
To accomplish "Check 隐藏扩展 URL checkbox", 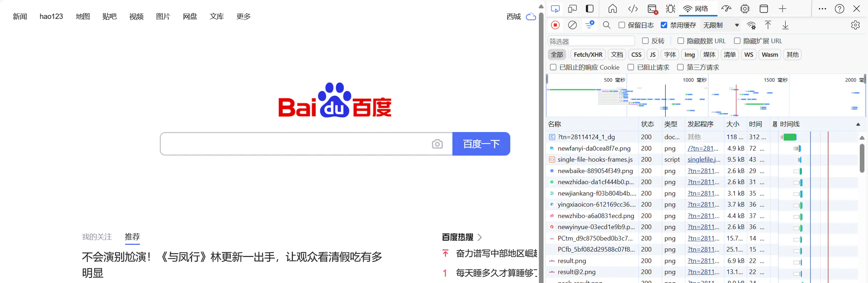I will pos(737,41).
